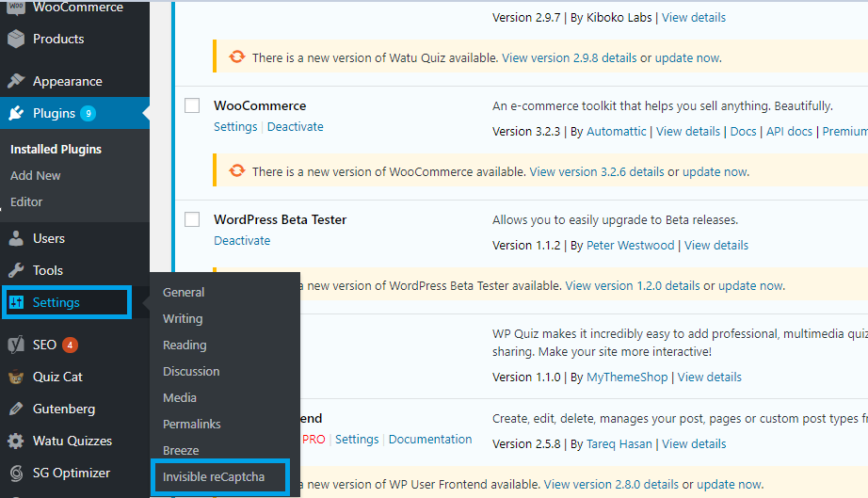Click update now for Watu Quiz
Screen dimensions: 868x498
point(687,57)
